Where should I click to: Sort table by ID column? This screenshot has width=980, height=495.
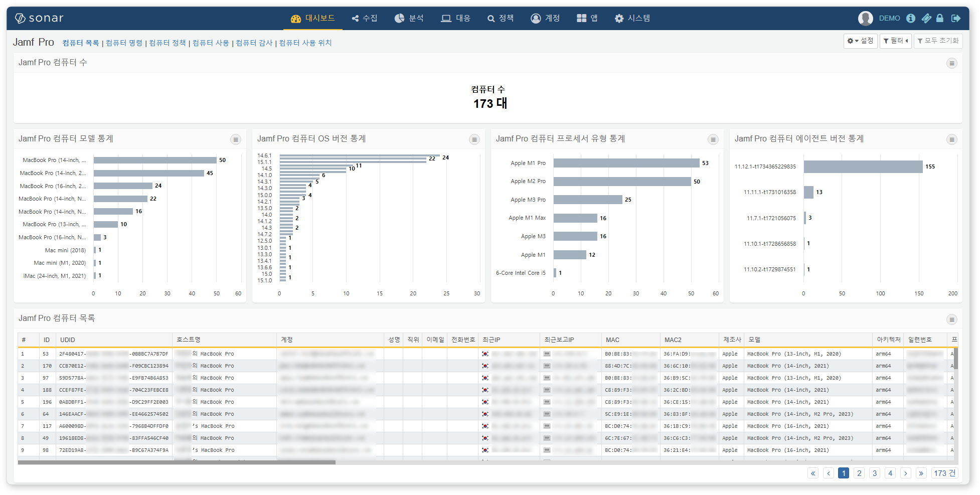[x=47, y=340]
